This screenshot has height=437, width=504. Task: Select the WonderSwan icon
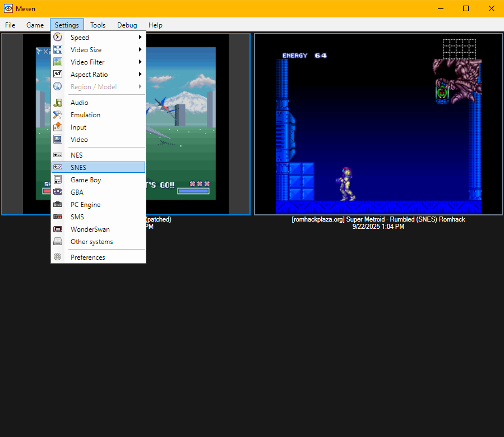coord(58,229)
